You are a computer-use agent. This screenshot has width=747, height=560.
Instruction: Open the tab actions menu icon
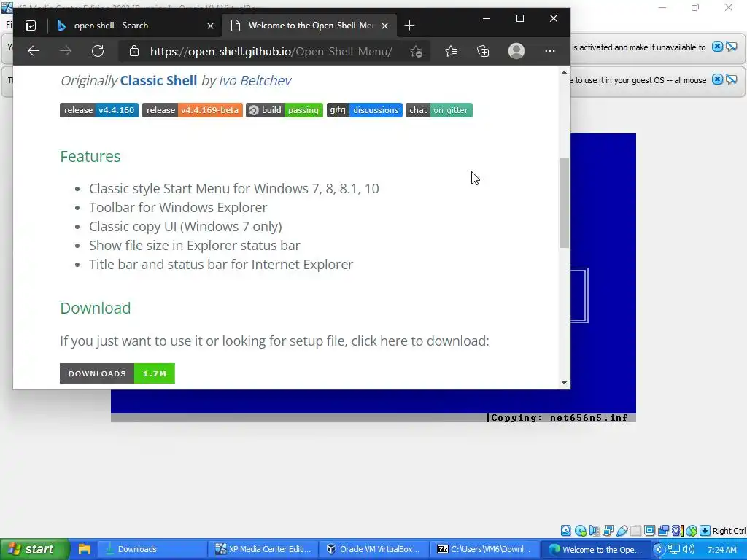tap(31, 26)
